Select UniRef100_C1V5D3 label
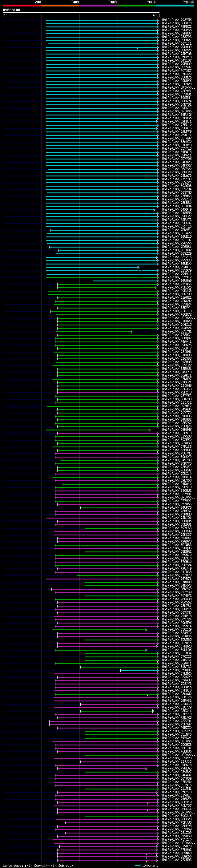197x868 pixels. (x=177, y=437)
